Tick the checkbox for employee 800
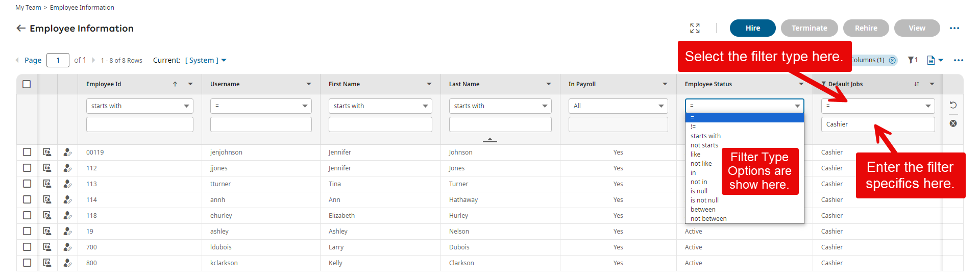 click(27, 263)
